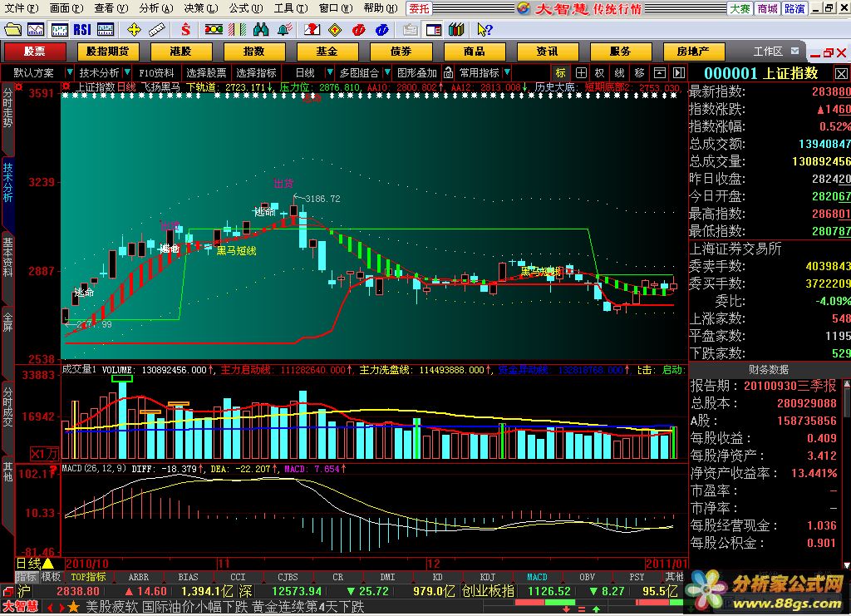851x616 pixels.
Task: Expand the 多图组合 dropdown arrow
Action: pyautogui.click(x=387, y=71)
